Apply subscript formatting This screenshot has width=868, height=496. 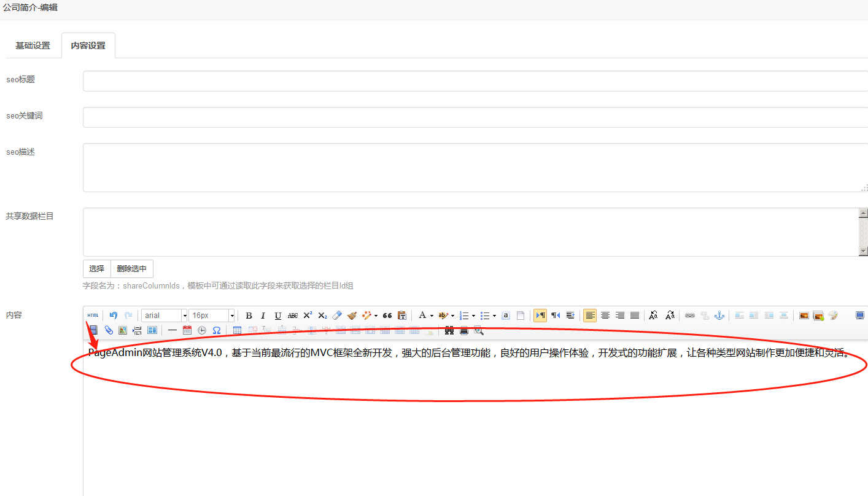tap(322, 316)
